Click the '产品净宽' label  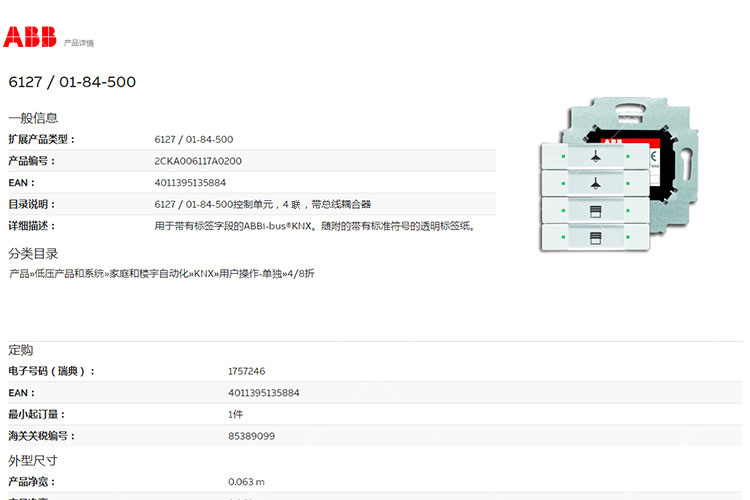click(32, 482)
